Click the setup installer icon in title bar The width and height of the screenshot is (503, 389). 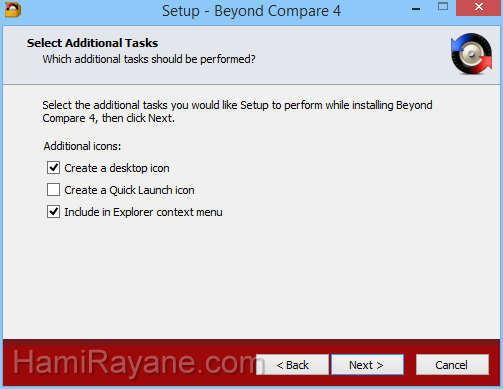13,9
